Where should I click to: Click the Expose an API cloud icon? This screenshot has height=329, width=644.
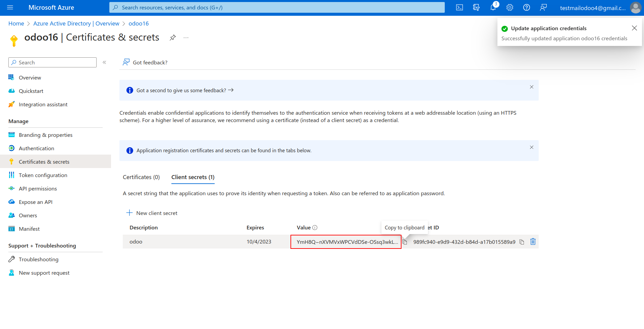click(11, 202)
